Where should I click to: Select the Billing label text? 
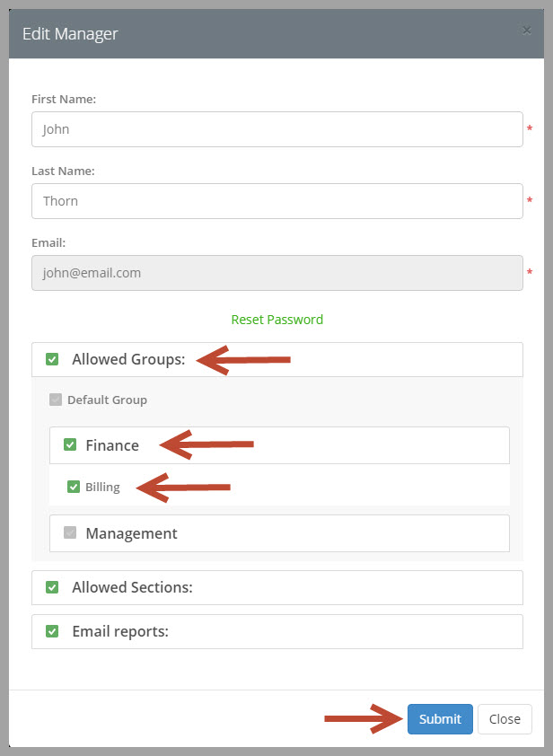102,487
